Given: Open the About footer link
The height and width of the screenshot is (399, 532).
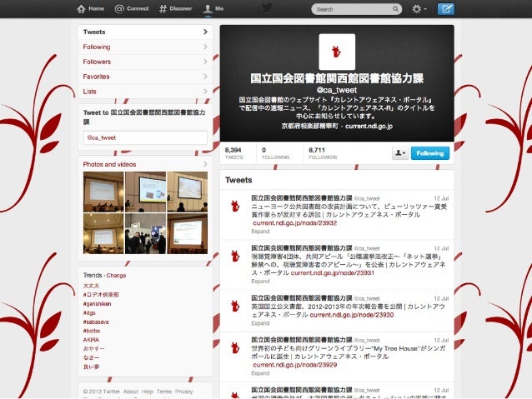Looking at the screenshot, I should pyautogui.click(x=131, y=392).
